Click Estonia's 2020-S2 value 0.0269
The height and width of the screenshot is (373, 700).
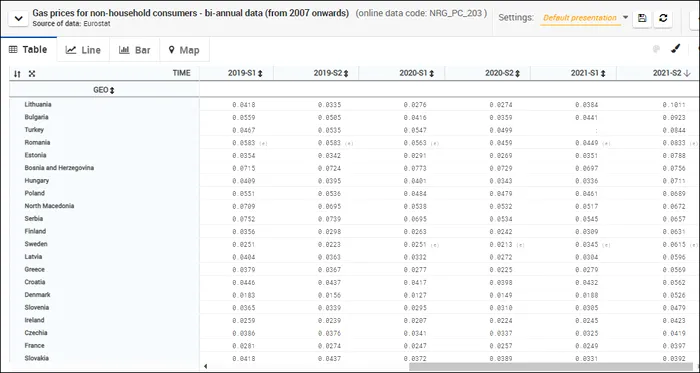(501, 156)
